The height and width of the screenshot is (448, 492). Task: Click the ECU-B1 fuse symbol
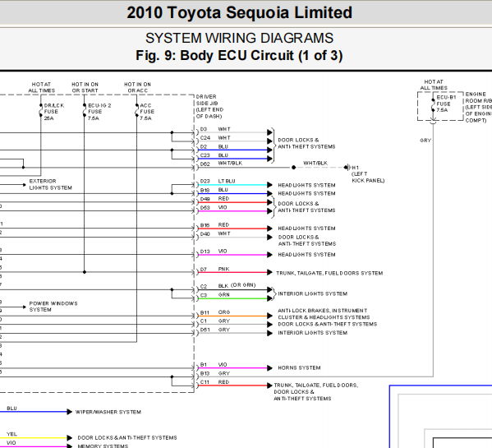(433, 105)
